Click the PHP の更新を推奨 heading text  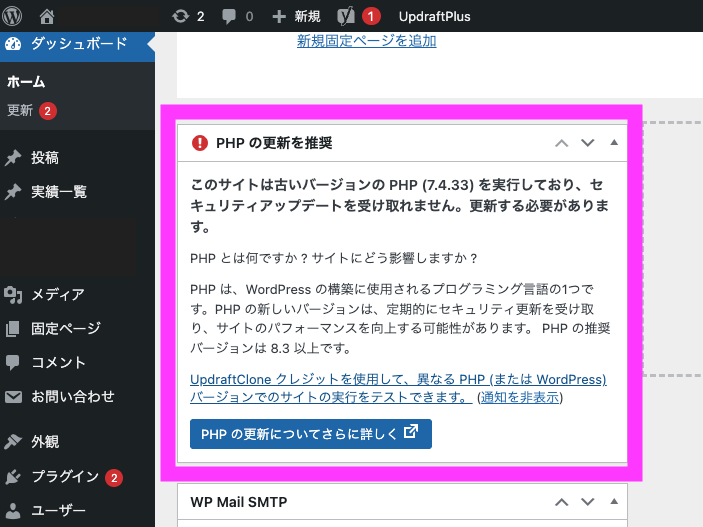pos(274,143)
